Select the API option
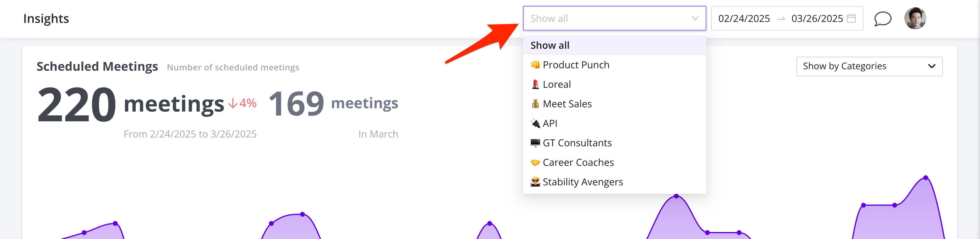This screenshot has width=980, height=239. [x=550, y=123]
